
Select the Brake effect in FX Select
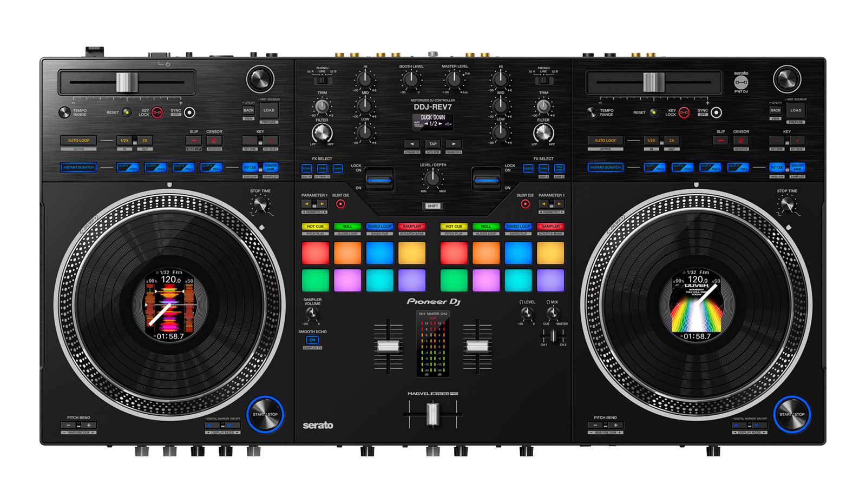pyautogui.click(x=543, y=169)
